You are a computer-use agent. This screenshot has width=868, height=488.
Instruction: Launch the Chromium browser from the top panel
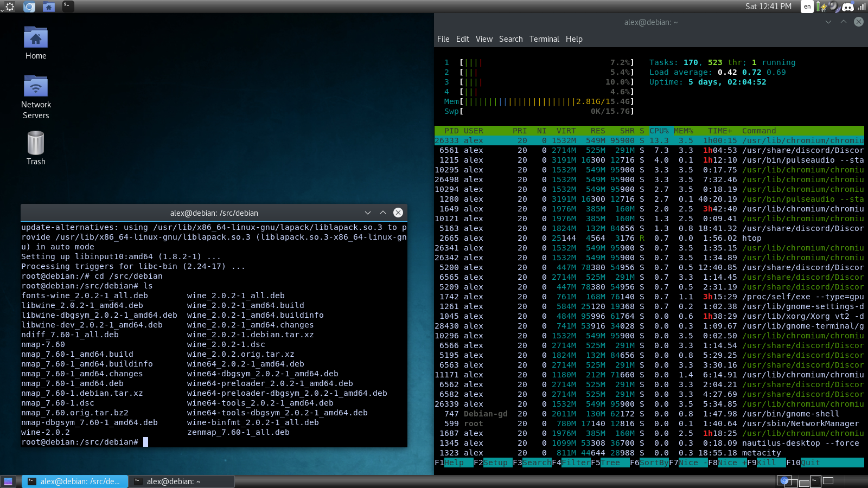pyautogui.click(x=29, y=7)
